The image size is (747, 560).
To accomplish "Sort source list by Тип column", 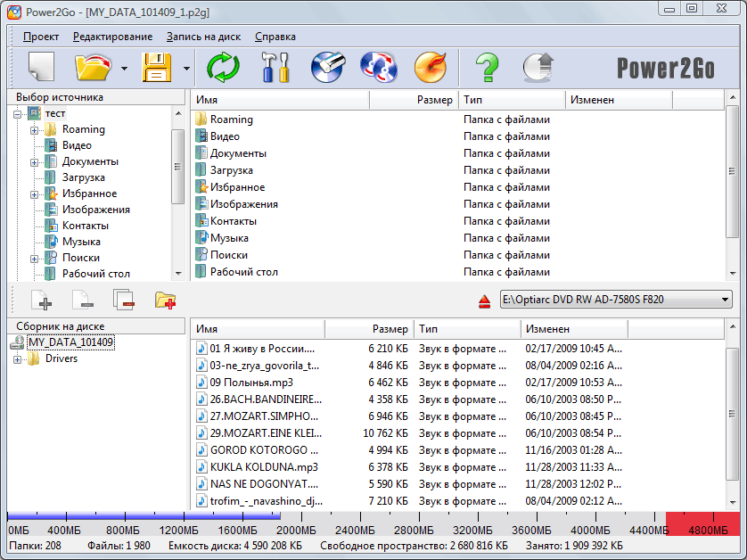I will coord(512,100).
